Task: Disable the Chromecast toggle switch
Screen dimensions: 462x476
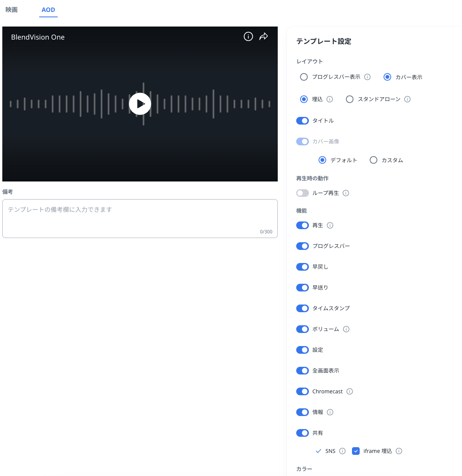Action: [x=302, y=391]
